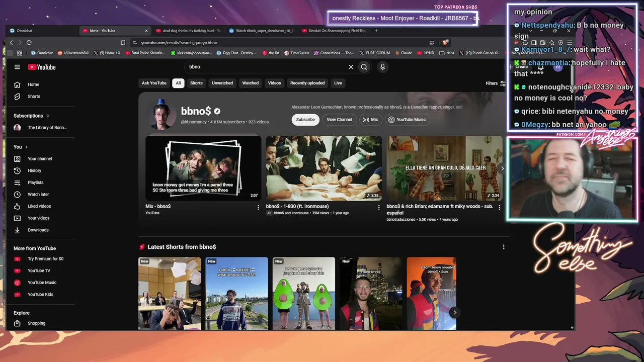The image size is (644, 362).
Task: Open bbno$ on YouTube Music button
Action: click(407, 120)
